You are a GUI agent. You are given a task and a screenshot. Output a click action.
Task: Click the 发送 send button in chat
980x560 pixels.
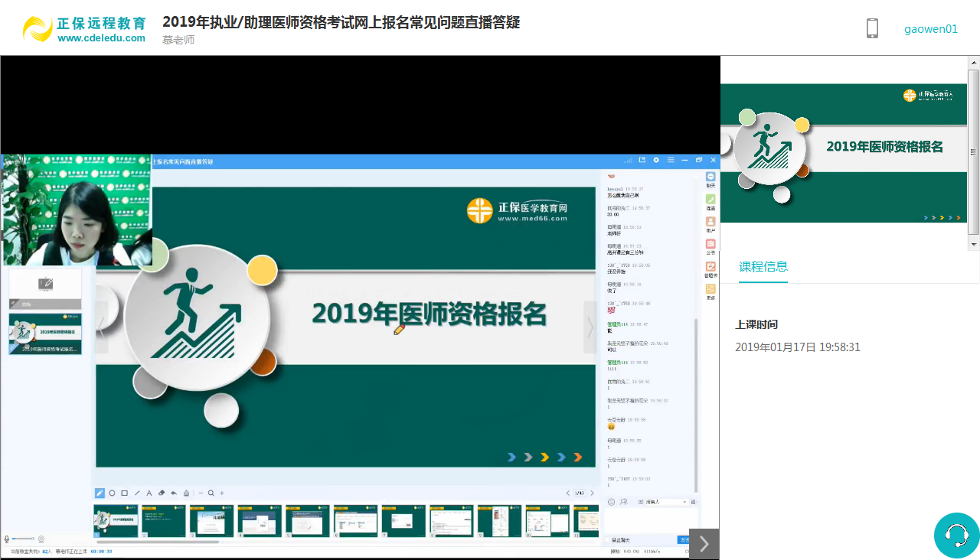tap(685, 540)
